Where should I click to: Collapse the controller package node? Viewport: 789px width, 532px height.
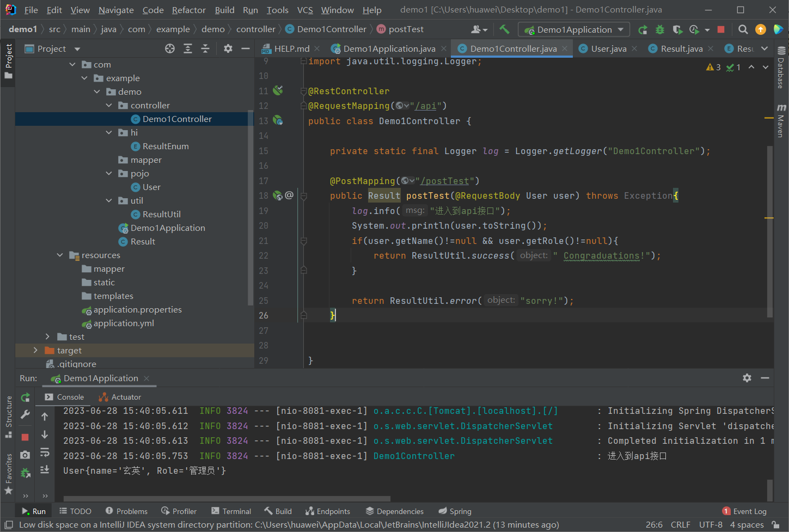(x=109, y=105)
